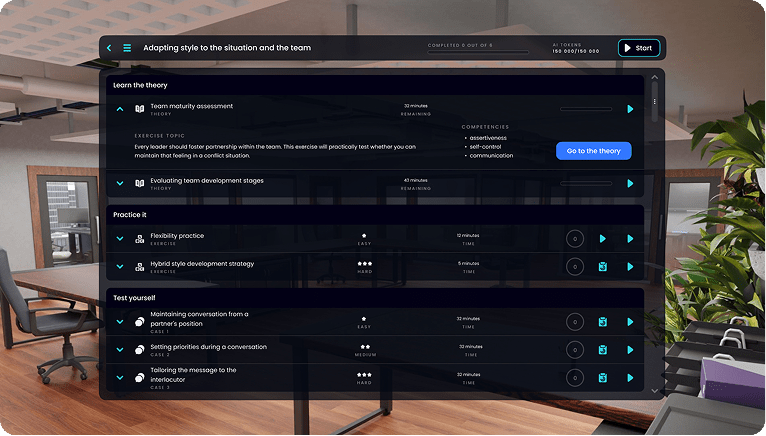Click the score circle for Flexibility practice

[x=574, y=239]
